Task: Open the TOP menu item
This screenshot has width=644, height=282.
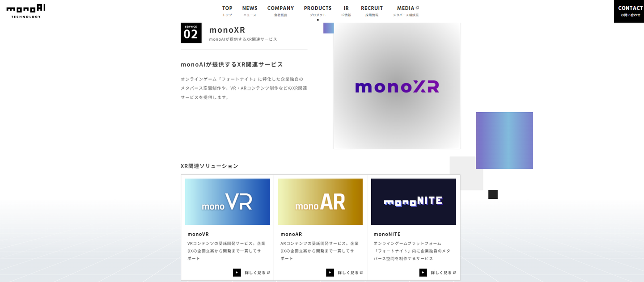Action: pos(227,11)
